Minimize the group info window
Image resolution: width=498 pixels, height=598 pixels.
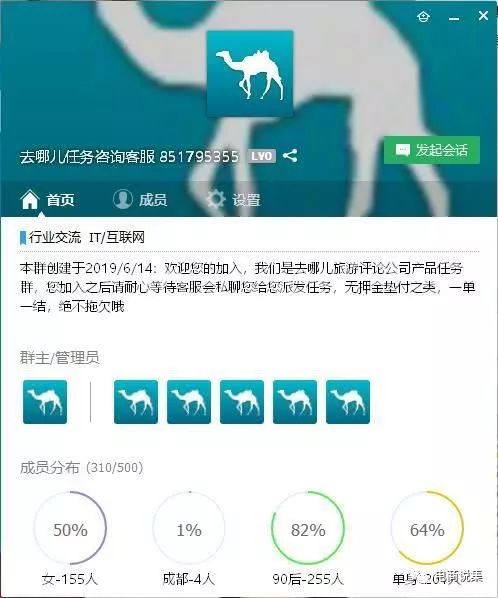point(454,18)
